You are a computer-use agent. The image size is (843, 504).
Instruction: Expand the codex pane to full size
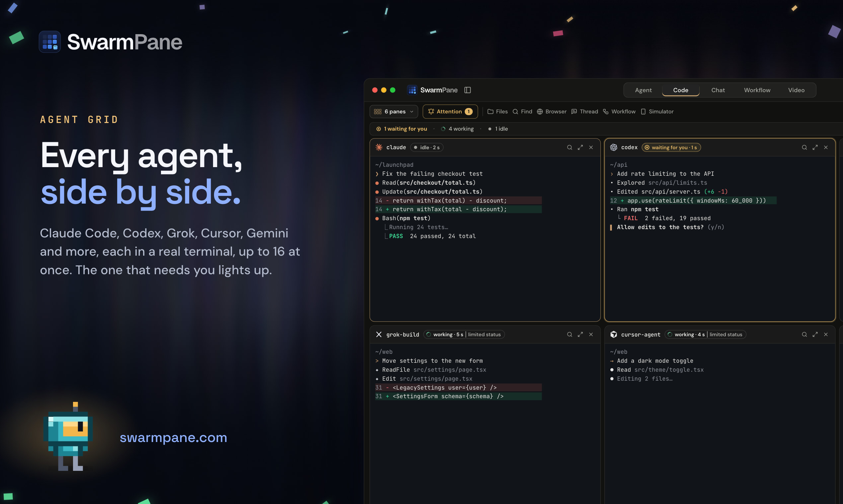tap(815, 148)
